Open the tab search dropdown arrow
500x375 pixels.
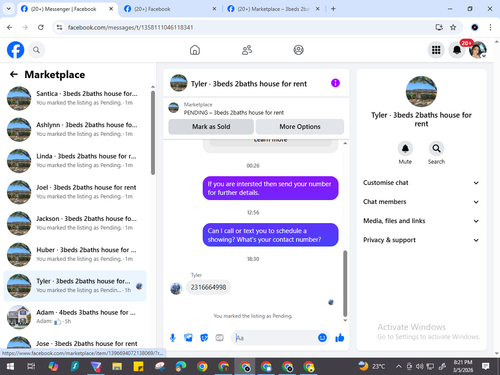click(9, 9)
